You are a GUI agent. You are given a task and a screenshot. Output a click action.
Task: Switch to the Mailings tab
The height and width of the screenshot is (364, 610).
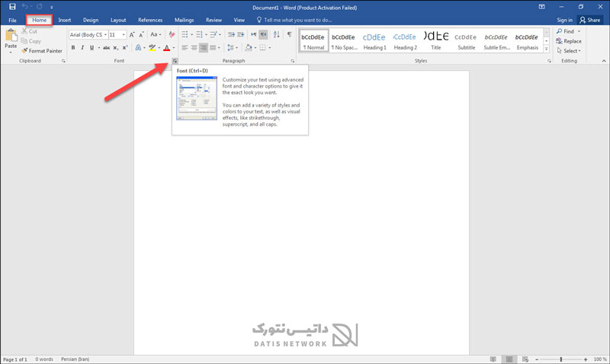184,21
